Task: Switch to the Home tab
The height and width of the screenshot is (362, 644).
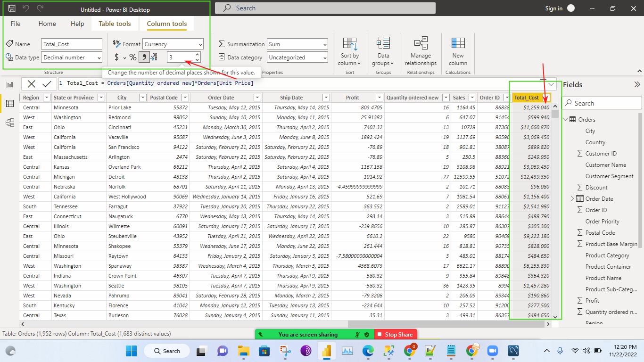Action: (47, 24)
